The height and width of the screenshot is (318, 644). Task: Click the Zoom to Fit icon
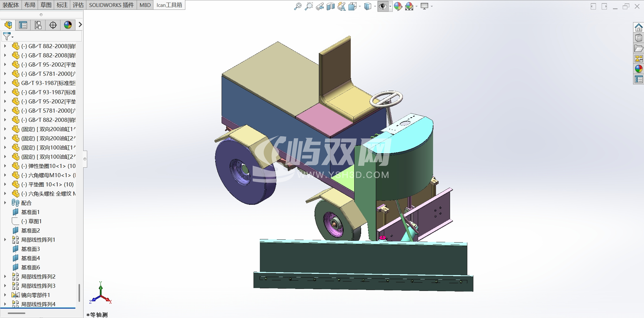click(298, 6)
